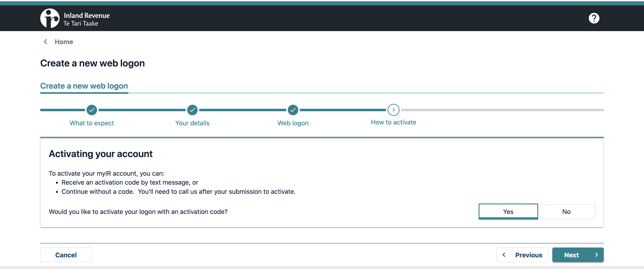Click the What to expect checkmark step
The height and width of the screenshot is (269, 644).
[92, 110]
